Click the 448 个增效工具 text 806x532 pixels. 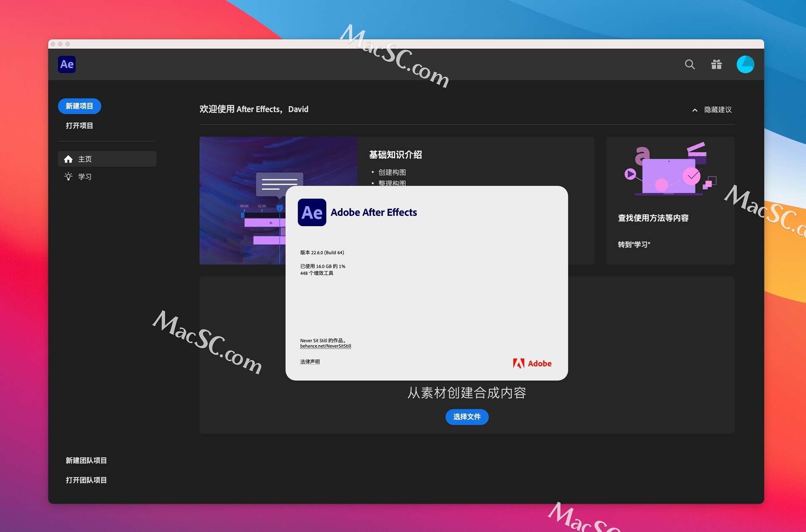[317, 273]
